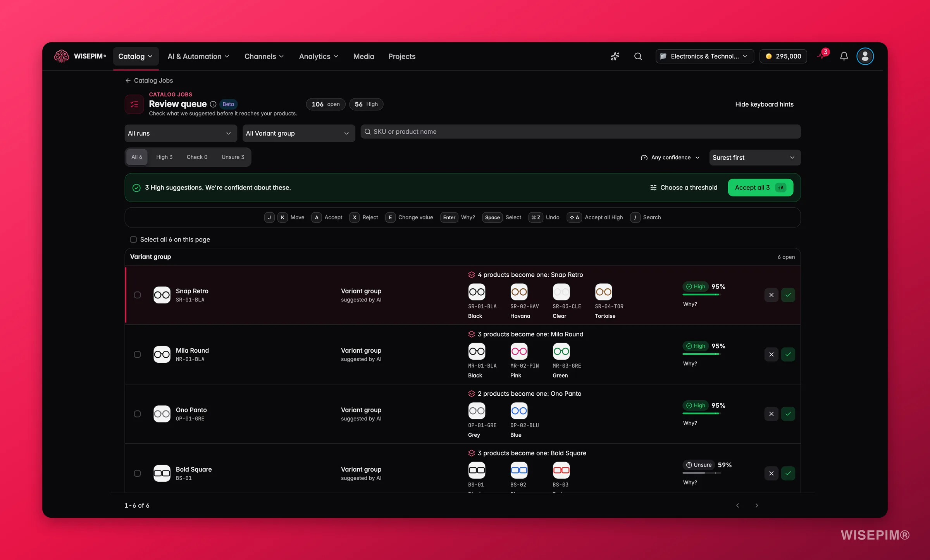Viewport: 930px width, 560px height.
Task: Open the notifications bell
Action: click(844, 56)
